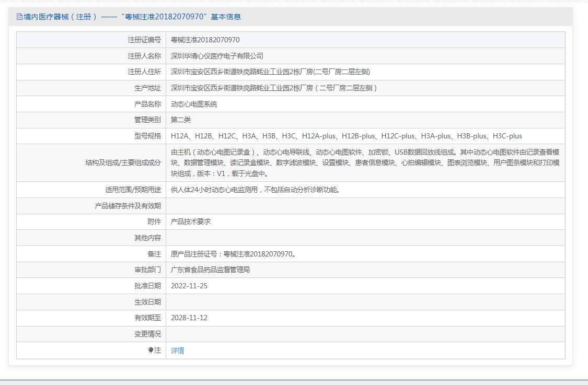Select approval date 2022-11-25
Image resolution: width=588 pixels, height=385 pixels.
pyautogui.click(x=189, y=286)
